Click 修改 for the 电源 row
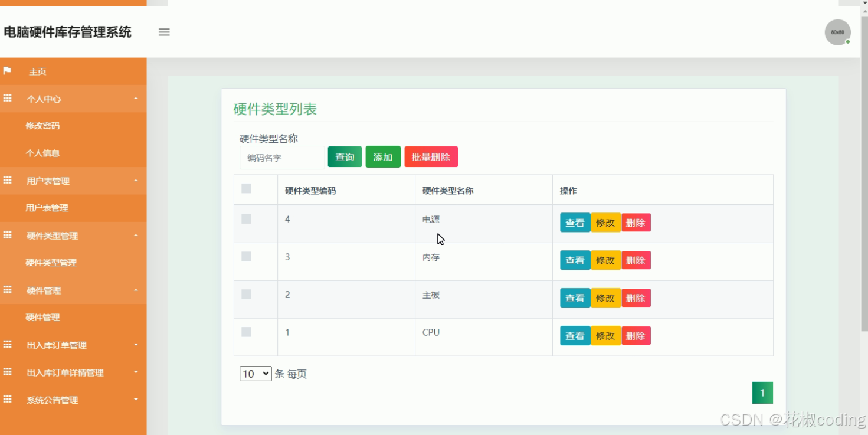 (x=605, y=223)
